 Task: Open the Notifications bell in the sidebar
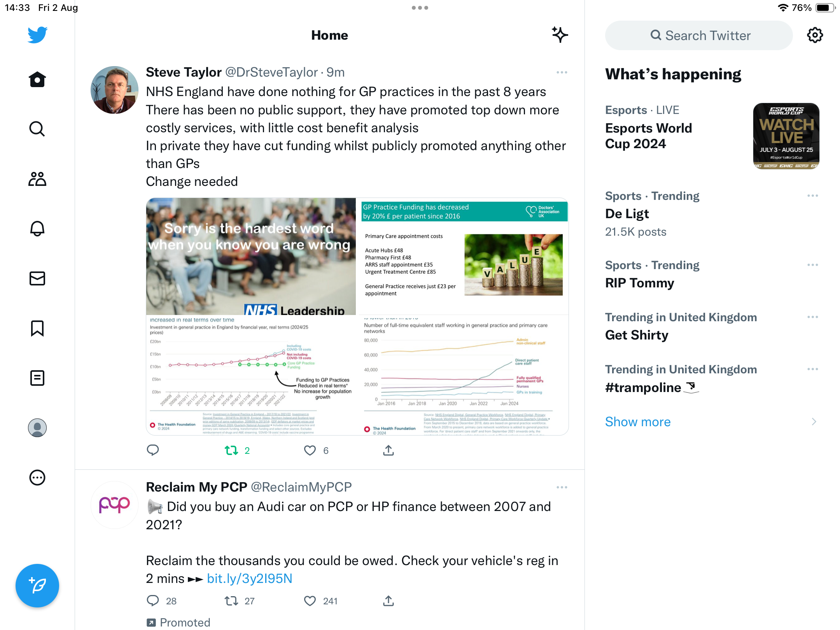click(x=37, y=229)
